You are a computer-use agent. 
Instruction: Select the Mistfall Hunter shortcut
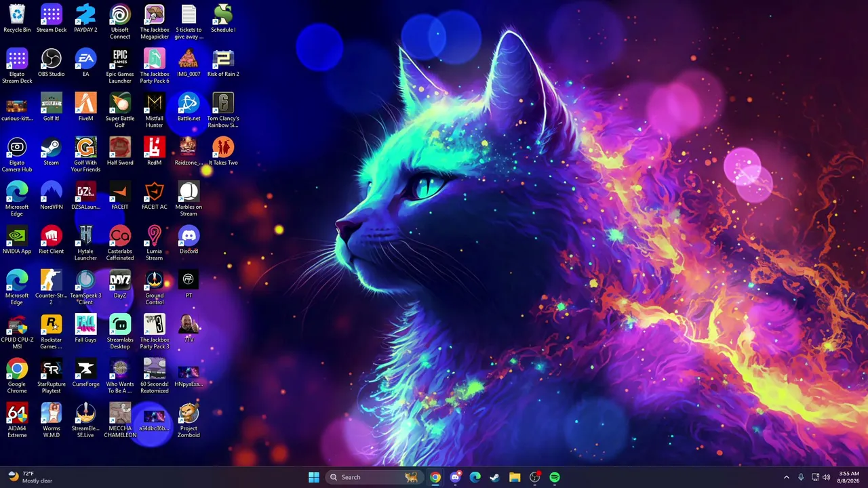[x=155, y=110]
